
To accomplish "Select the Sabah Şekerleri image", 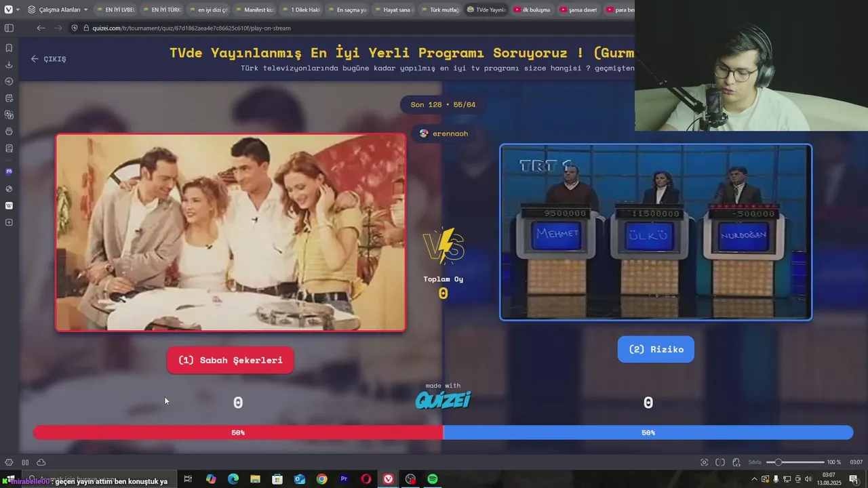I will 231,232.
